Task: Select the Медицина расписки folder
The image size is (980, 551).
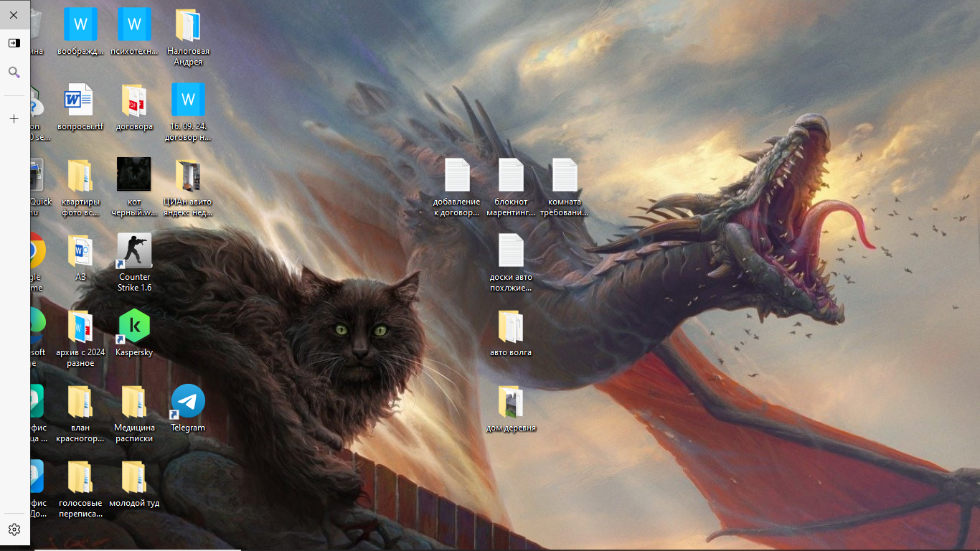Action: (x=134, y=401)
